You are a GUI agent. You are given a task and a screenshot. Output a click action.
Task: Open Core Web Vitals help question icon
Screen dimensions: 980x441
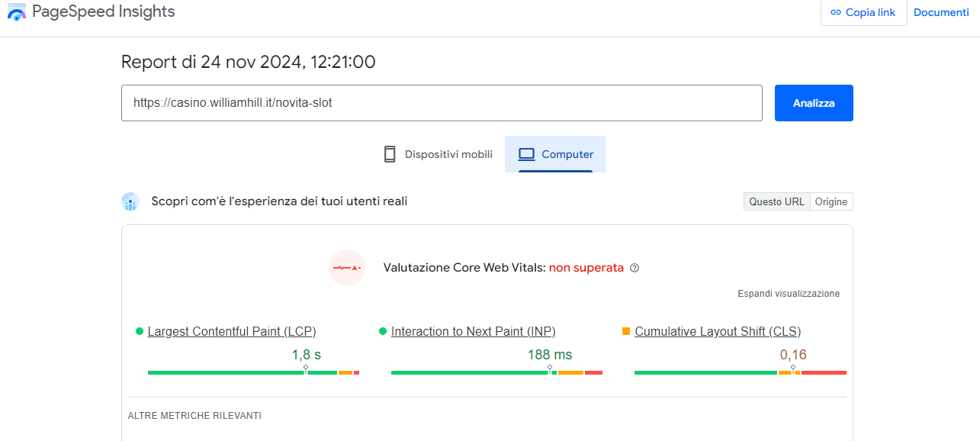pos(635,268)
